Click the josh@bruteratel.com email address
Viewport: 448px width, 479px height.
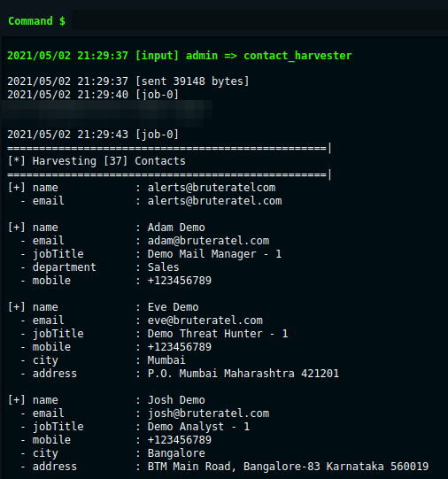click(x=208, y=413)
